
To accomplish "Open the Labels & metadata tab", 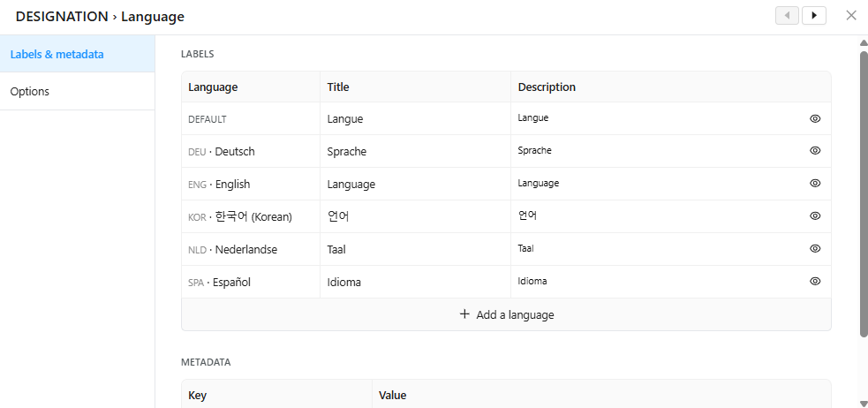I will [78, 54].
